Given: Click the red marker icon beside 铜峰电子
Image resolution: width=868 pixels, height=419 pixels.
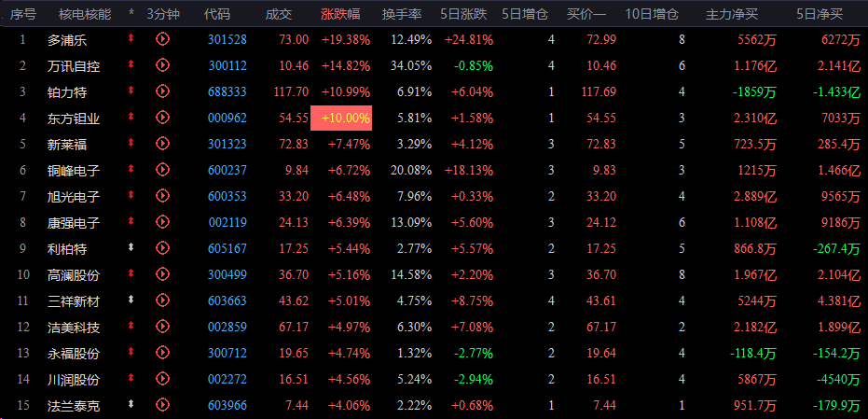Looking at the screenshot, I should point(131,169).
